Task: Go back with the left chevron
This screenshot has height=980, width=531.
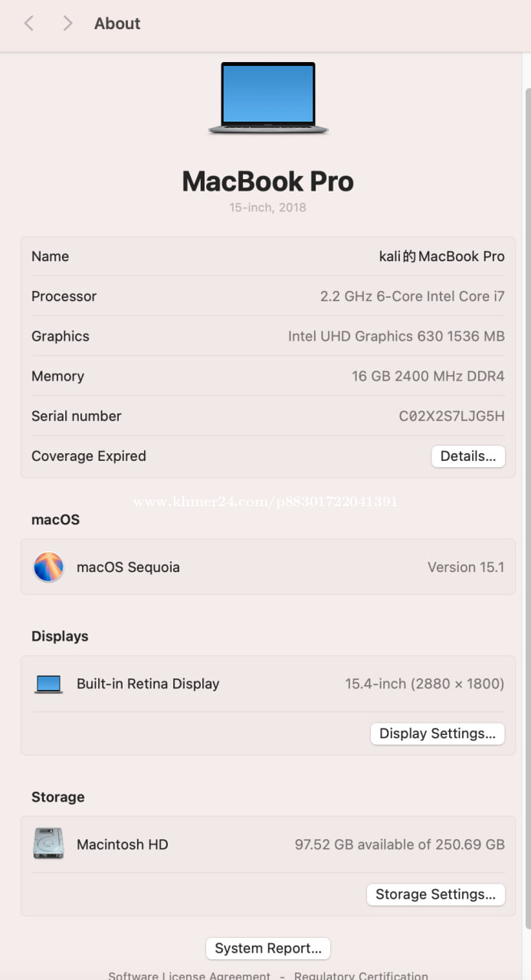Action: pyautogui.click(x=29, y=24)
